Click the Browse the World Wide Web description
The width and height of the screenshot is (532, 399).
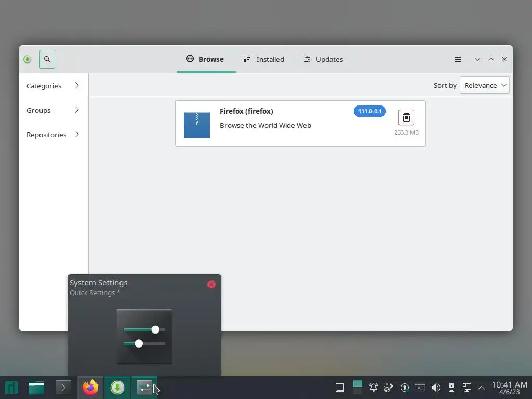click(265, 125)
